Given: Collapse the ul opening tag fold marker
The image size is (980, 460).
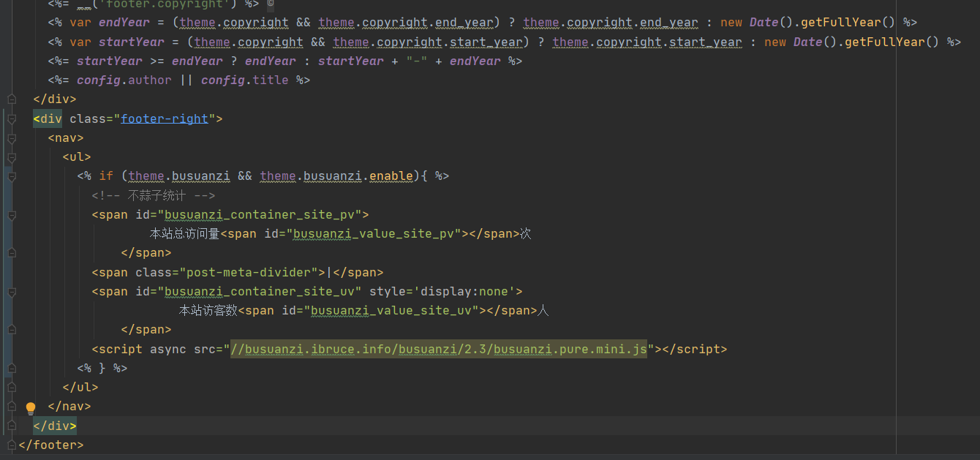Looking at the screenshot, I should point(11,157).
